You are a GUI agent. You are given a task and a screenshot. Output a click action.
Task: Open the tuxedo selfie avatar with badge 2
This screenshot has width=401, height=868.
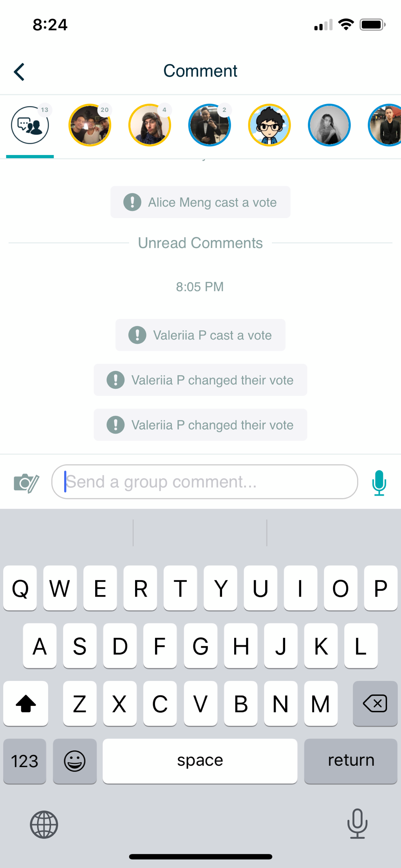click(x=210, y=125)
